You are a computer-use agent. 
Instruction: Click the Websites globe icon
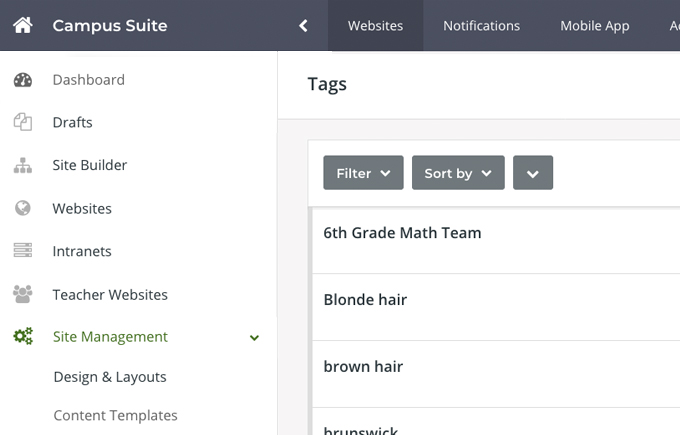point(23,209)
